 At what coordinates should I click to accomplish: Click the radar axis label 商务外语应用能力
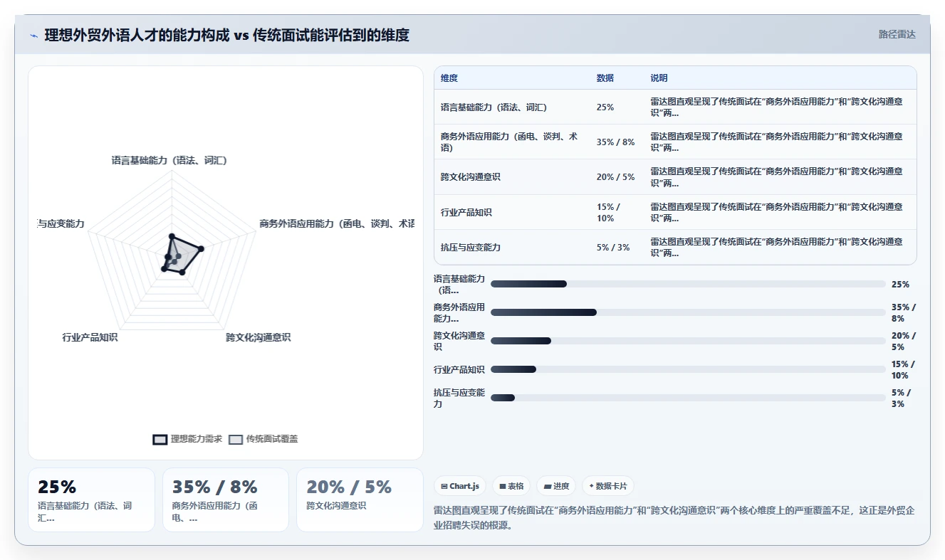337,223
